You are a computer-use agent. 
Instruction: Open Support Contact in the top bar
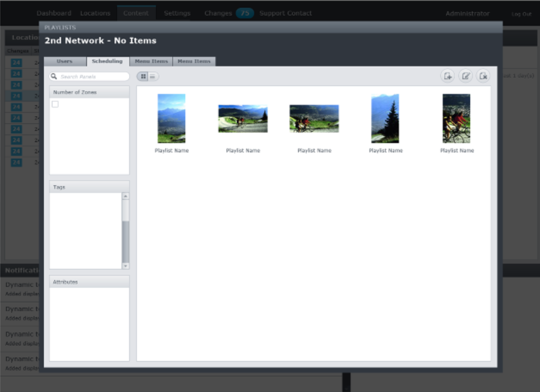point(286,13)
